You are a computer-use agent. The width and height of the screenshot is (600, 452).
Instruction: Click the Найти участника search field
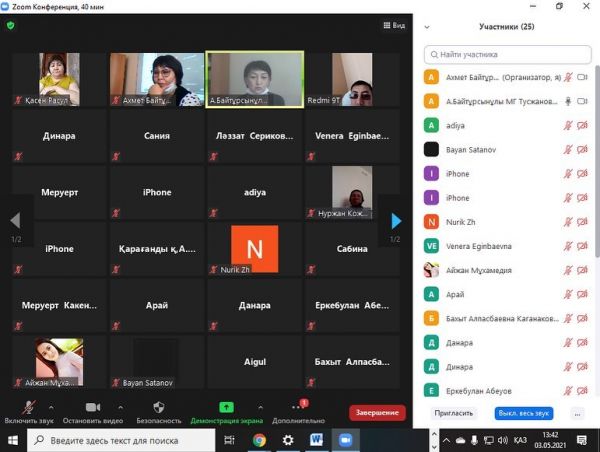[x=507, y=54]
